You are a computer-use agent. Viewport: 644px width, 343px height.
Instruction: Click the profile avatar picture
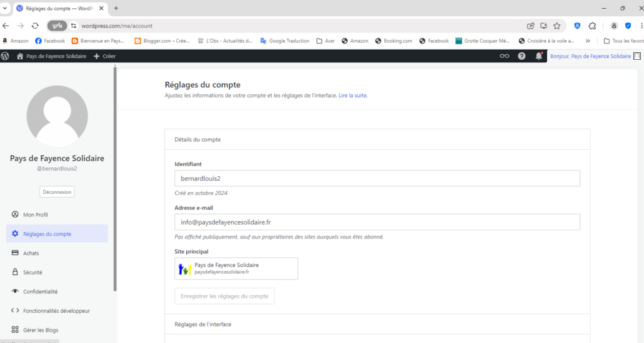tap(57, 116)
